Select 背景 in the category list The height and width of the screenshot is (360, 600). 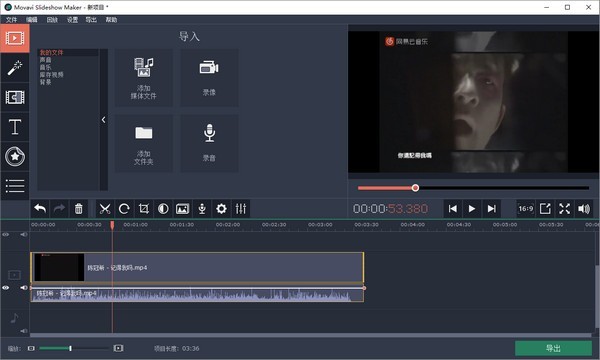(x=45, y=82)
